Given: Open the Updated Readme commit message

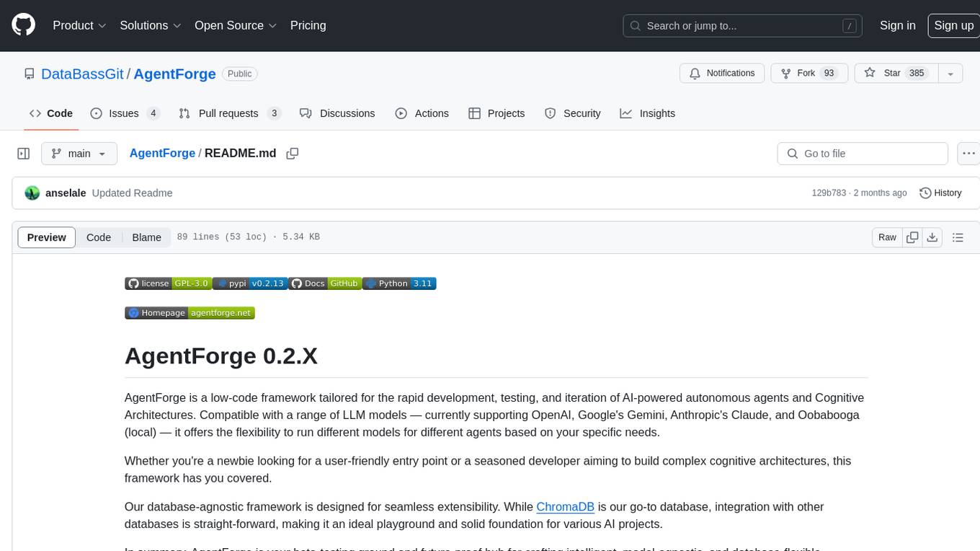Looking at the screenshot, I should click(x=133, y=193).
